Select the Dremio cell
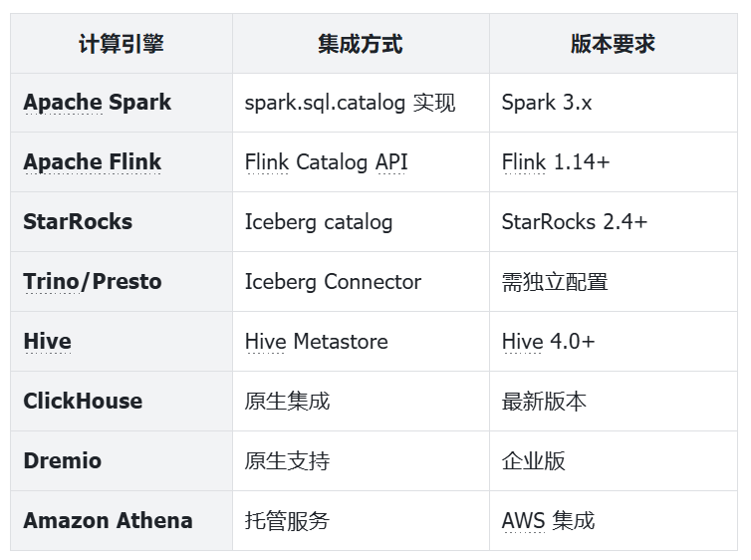The width and height of the screenshot is (751, 560). click(x=63, y=461)
